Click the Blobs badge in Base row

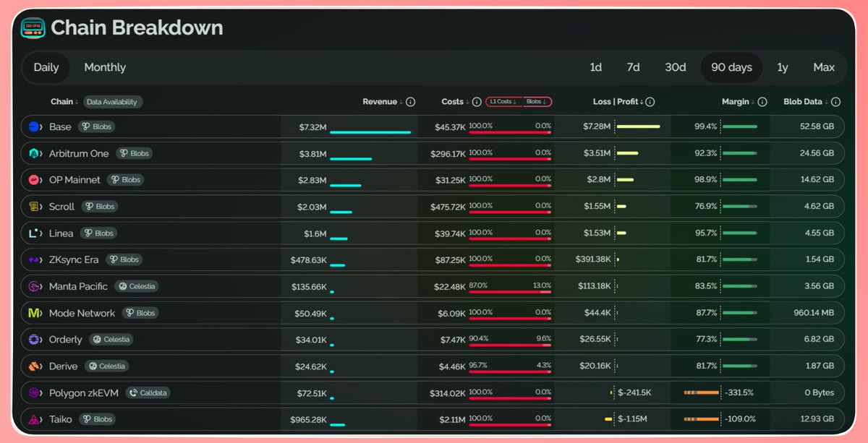[97, 126]
